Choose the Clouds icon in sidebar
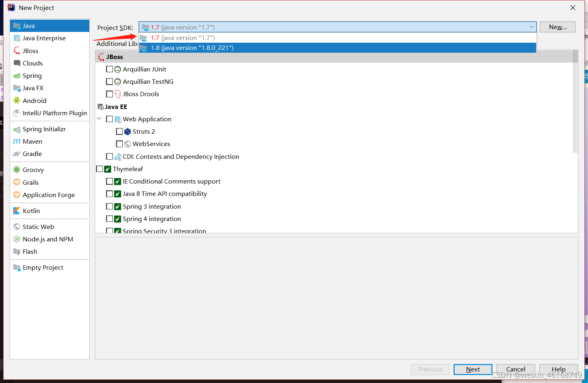This screenshot has height=383, width=588. (x=17, y=63)
